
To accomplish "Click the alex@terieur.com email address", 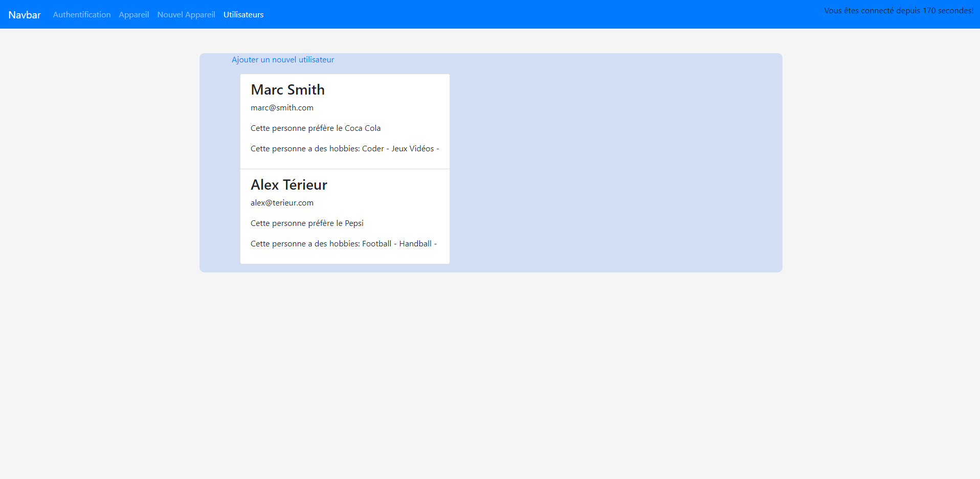I will point(282,203).
